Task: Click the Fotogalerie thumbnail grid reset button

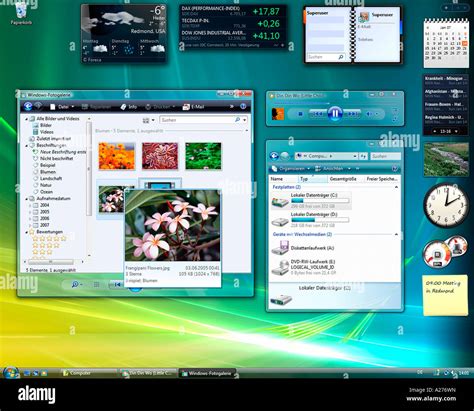Action: pos(97,284)
